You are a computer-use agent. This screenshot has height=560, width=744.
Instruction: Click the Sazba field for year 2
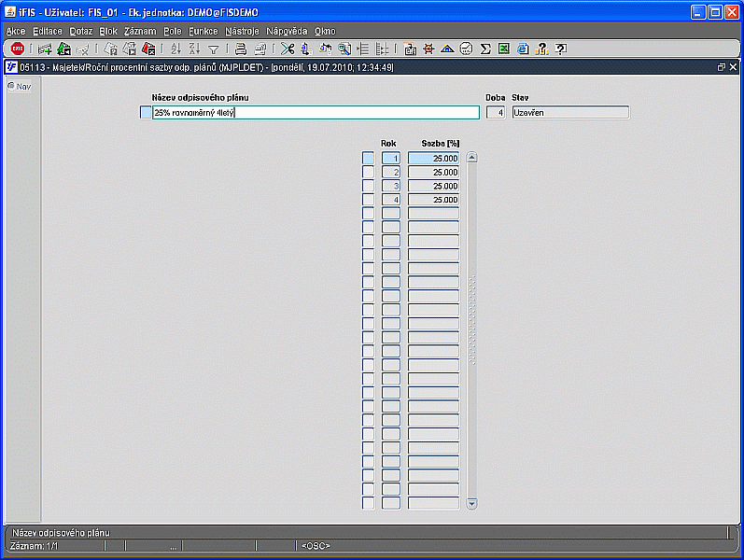point(434,173)
